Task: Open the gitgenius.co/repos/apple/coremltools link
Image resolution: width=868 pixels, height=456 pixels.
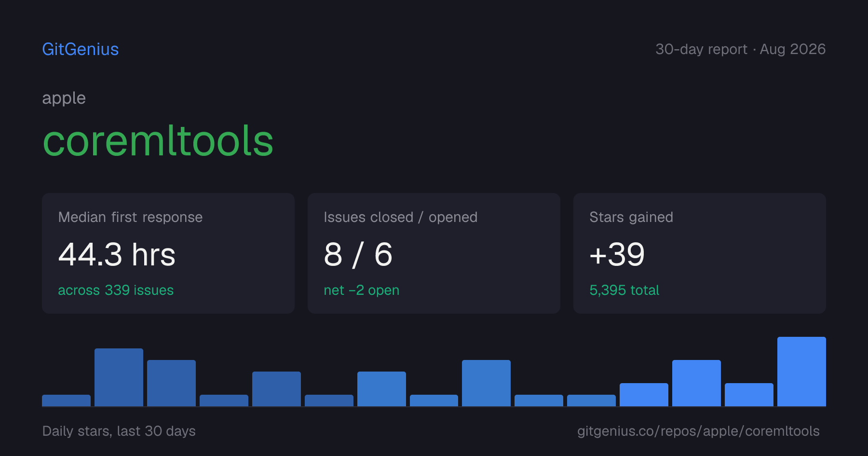Action: pyautogui.click(x=698, y=431)
